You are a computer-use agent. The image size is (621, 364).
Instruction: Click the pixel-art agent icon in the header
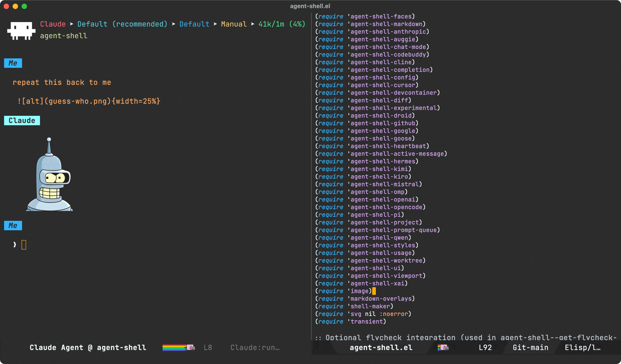point(21,30)
